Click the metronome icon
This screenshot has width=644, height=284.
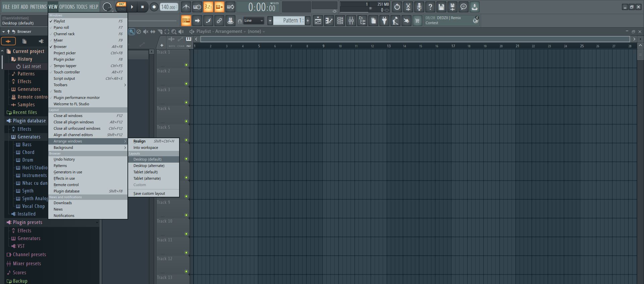[186, 7]
